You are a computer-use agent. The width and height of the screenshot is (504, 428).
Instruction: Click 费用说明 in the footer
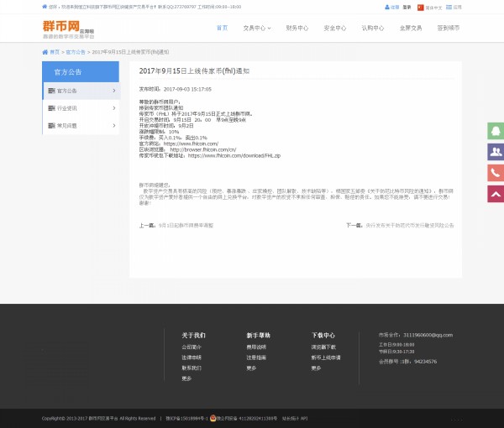pyautogui.click(x=256, y=347)
